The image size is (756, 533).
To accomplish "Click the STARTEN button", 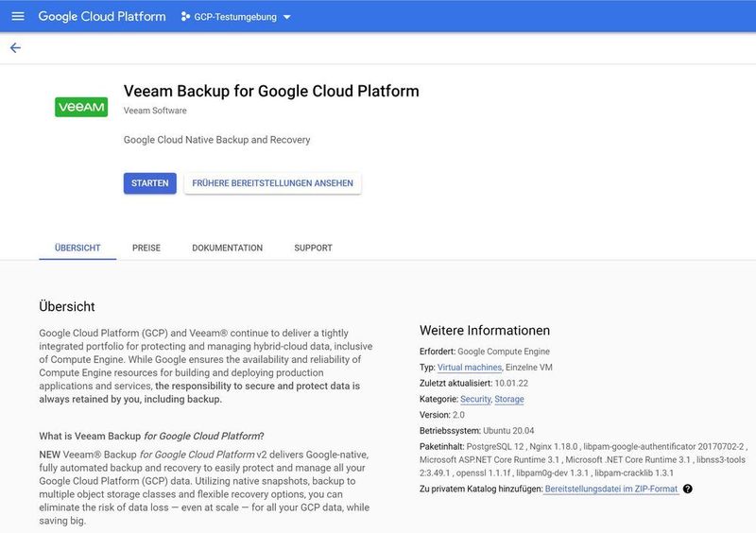I will pyautogui.click(x=150, y=183).
